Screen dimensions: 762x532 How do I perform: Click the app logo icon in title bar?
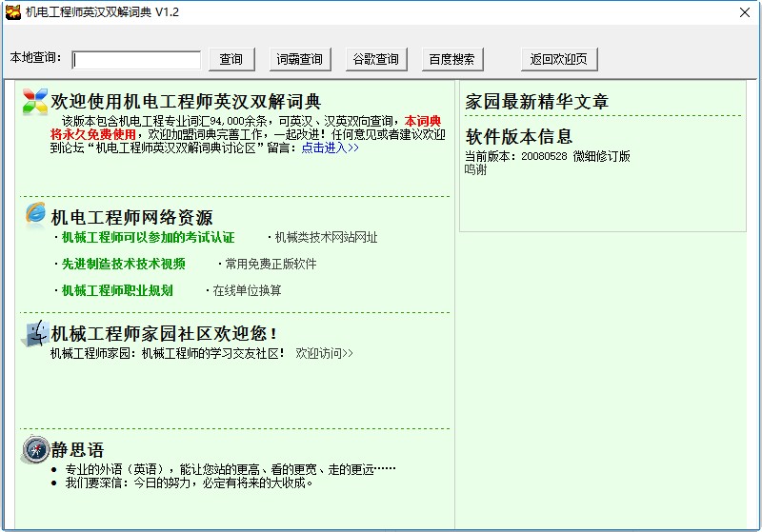coord(13,12)
